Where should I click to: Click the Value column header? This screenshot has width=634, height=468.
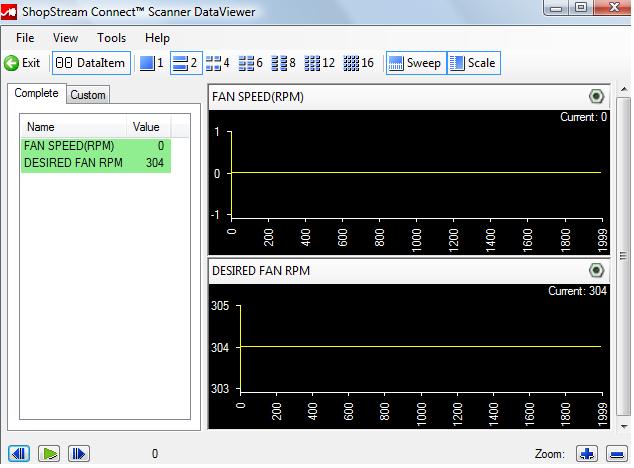click(x=148, y=127)
